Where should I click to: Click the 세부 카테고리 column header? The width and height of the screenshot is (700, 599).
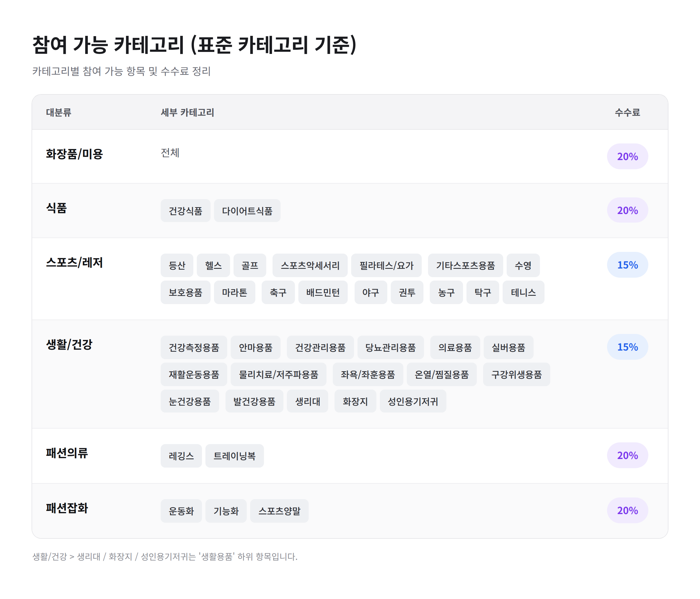188,112
